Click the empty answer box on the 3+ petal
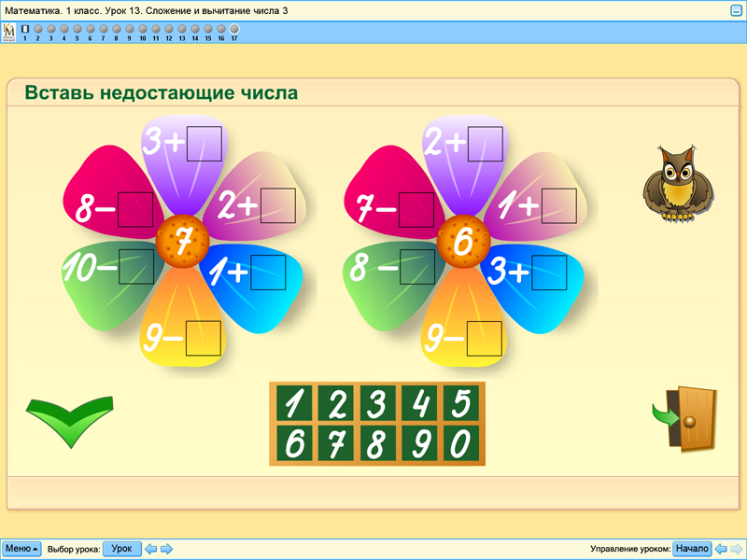747x560 pixels. point(204,142)
